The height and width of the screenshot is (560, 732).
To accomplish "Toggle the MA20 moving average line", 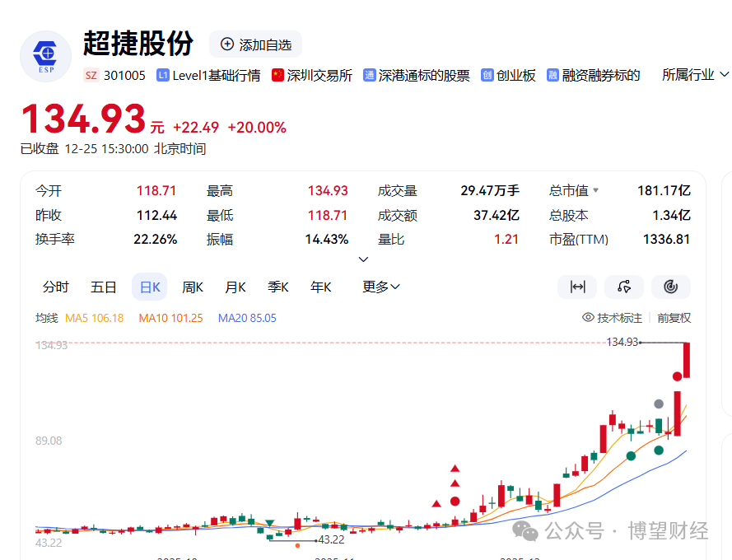I will 247,318.
